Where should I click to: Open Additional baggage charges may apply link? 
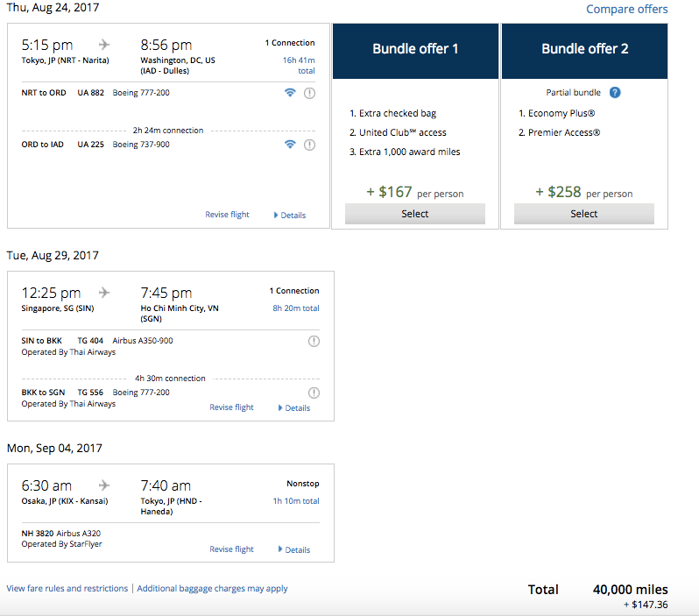pos(212,589)
